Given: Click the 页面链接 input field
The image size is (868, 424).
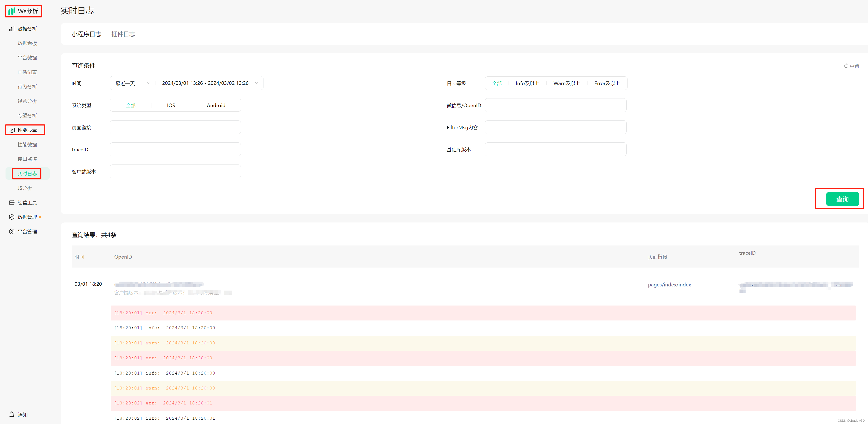Looking at the screenshot, I should pyautogui.click(x=175, y=127).
